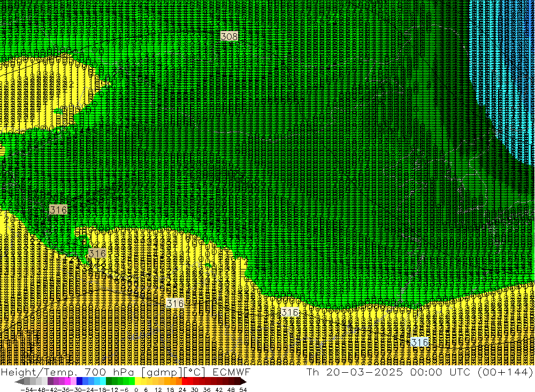Select the dark blue legend color segment
The height and width of the screenshot is (392, 535).
[x=79, y=381]
